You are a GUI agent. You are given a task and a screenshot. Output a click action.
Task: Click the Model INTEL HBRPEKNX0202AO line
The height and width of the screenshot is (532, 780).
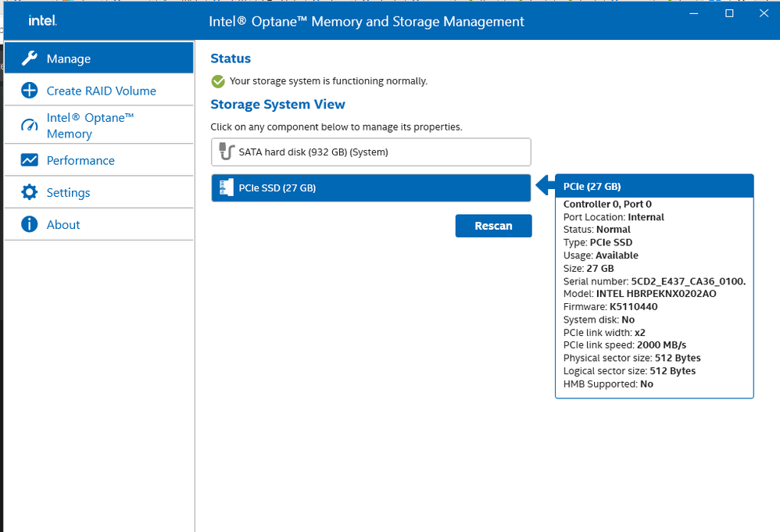[640, 294]
